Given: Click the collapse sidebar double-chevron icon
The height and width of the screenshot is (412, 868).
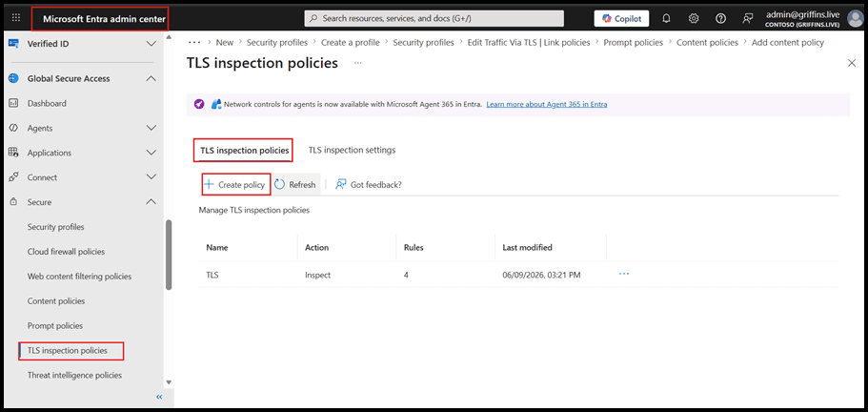Looking at the screenshot, I should point(159,397).
